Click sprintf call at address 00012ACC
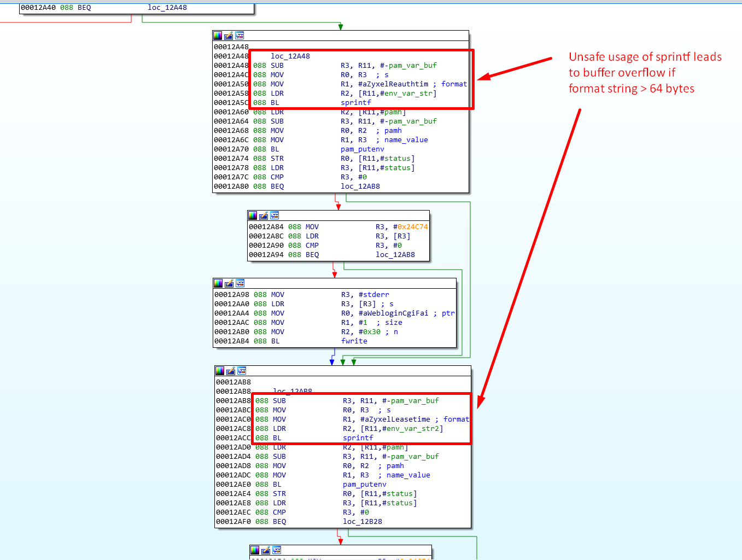Image resolution: width=742 pixels, height=560 pixels. 358,438
